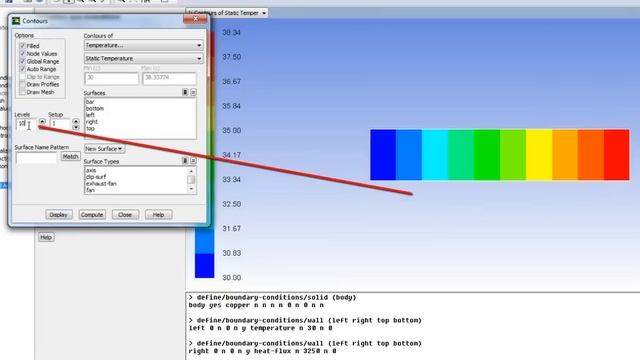The image size is (640, 360).
Task: Click Surface Types scrollbar up arrow
Action: (x=191, y=171)
